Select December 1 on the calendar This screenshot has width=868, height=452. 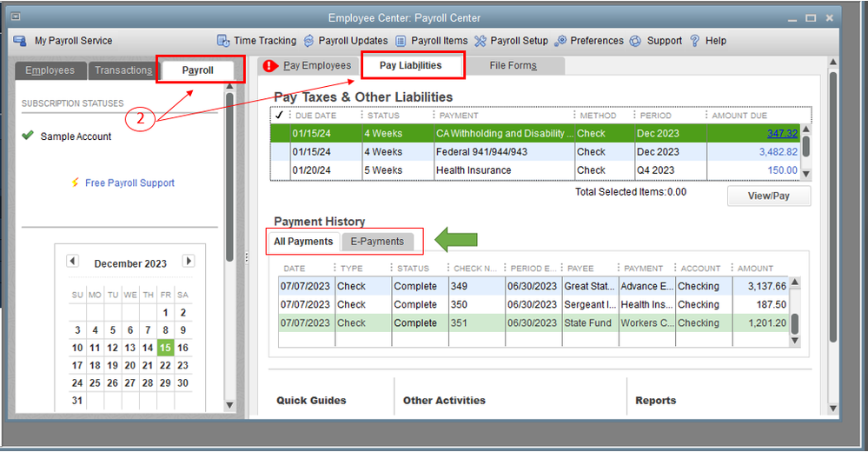pyautogui.click(x=165, y=312)
